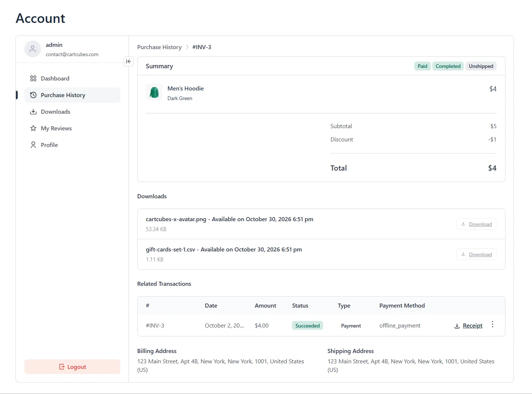Click the Unshipped status badge
The height and width of the screenshot is (394, 532).
[x=481, y=66]
